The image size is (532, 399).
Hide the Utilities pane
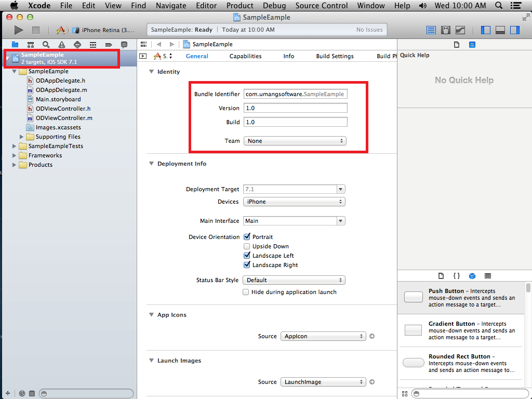(x=515, y=30)
